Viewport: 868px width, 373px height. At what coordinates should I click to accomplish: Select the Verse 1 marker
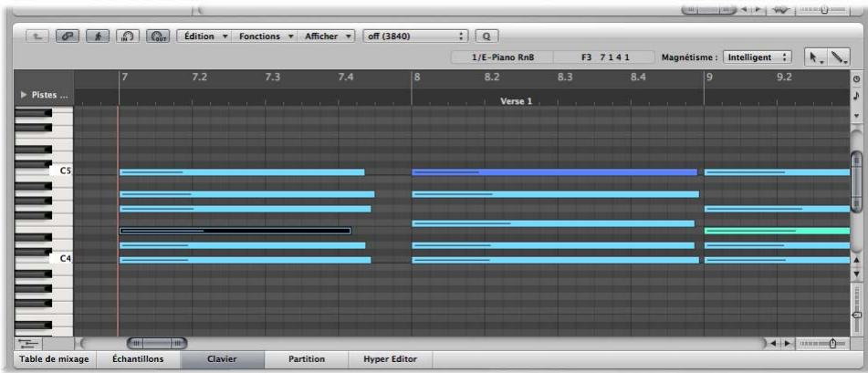[x=516, y=100]
